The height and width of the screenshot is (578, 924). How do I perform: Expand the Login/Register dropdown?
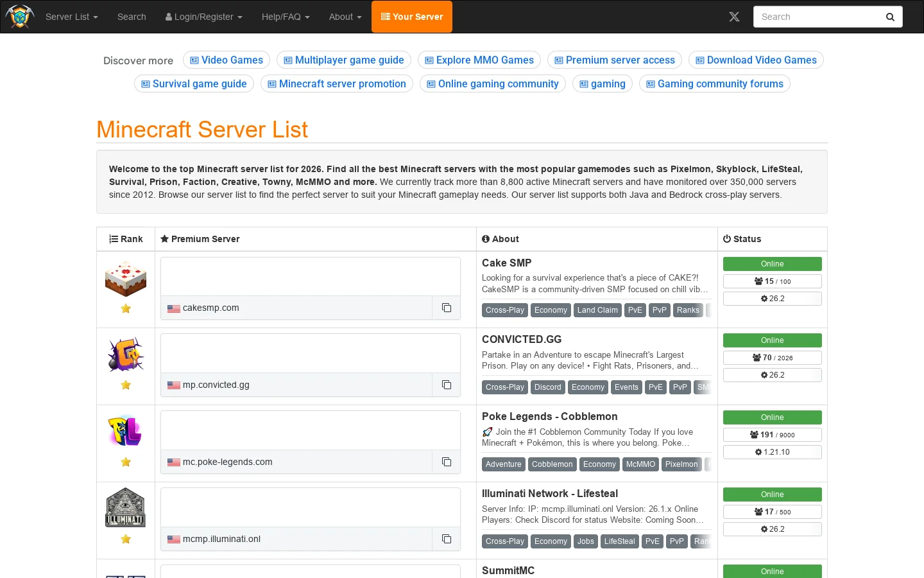[204, 17]
